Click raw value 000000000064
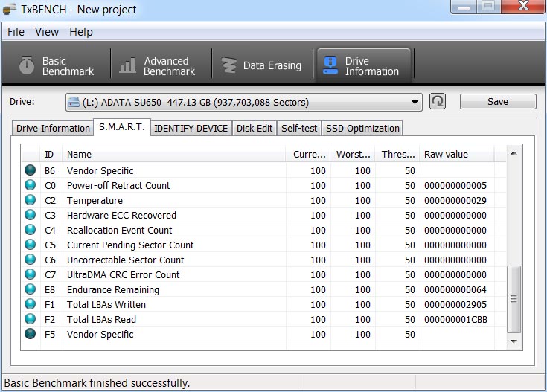 tap(455, 290)
